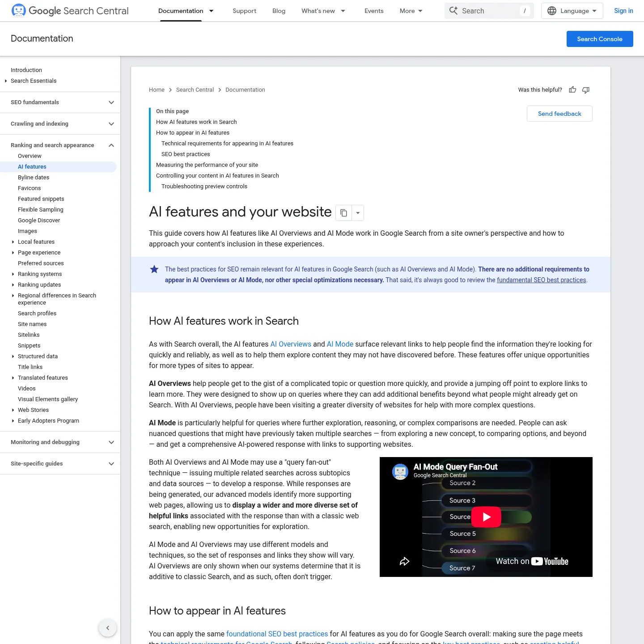Open the Events tab
Screen dimensions: 644x644
pos(374,11)
